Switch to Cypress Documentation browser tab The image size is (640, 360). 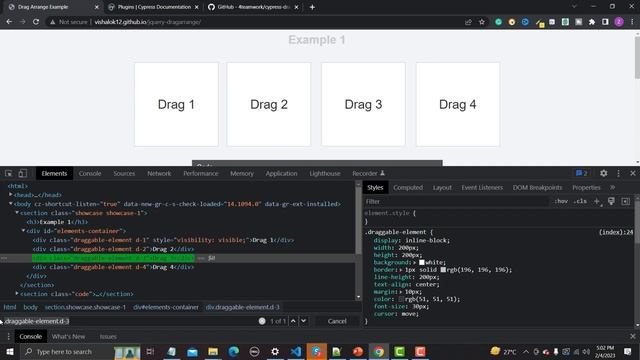(x=154, y=7)
